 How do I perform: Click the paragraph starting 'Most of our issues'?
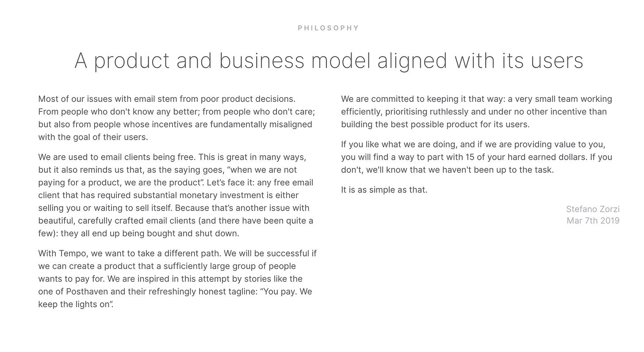click(176, 118)
